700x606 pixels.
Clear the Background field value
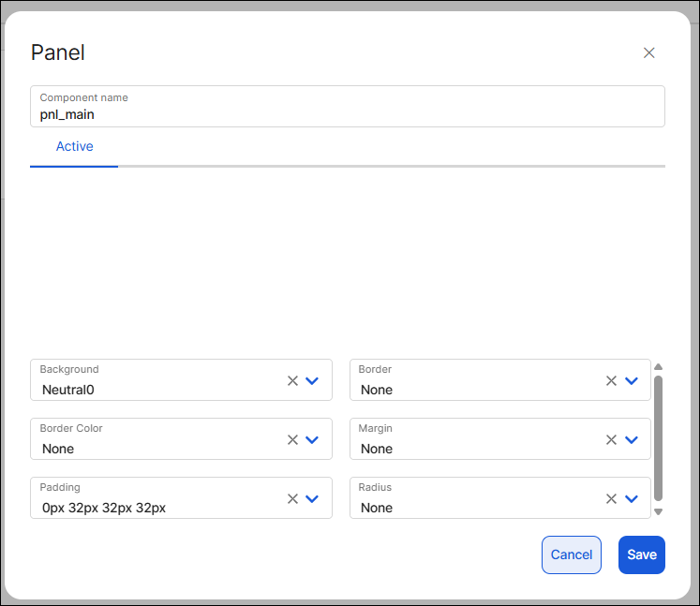[x=292, y=380]
